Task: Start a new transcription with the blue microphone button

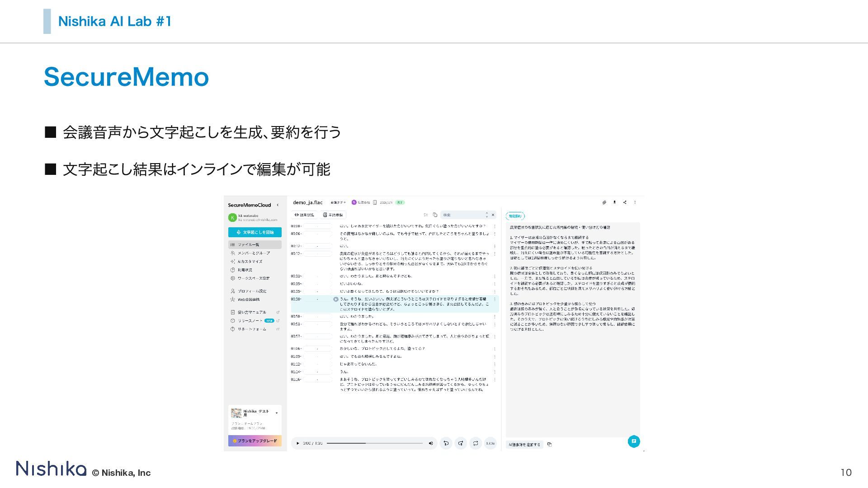Action: 255,232
